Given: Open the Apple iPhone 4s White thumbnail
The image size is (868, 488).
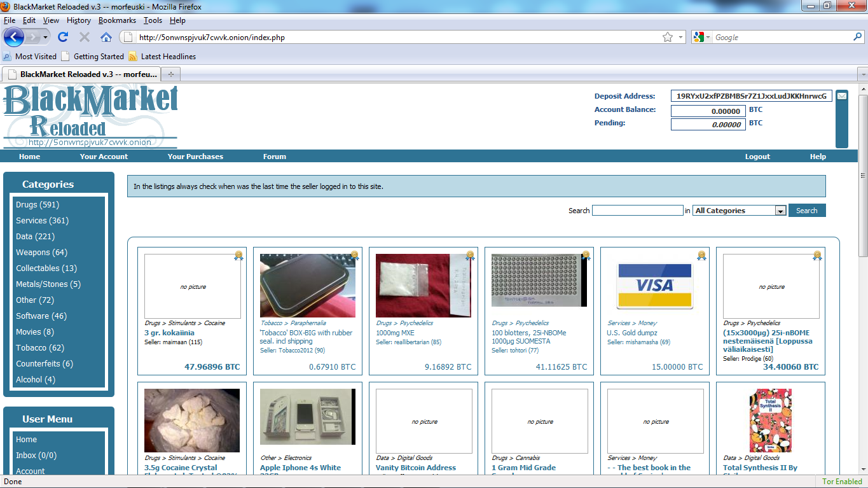Looking at the screenshot, I should (x=308, y=417).
